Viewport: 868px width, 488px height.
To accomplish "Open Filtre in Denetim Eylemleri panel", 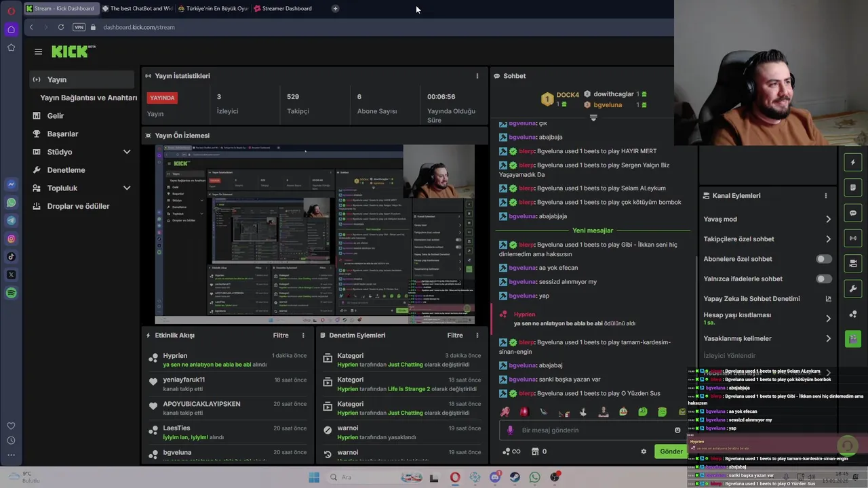I will [455, 335].
